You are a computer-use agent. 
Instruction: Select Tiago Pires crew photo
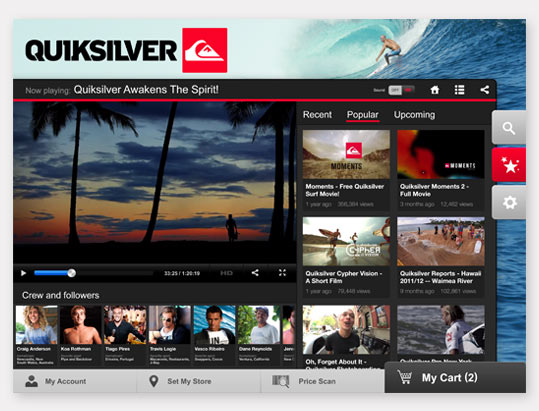click(125, 325)
